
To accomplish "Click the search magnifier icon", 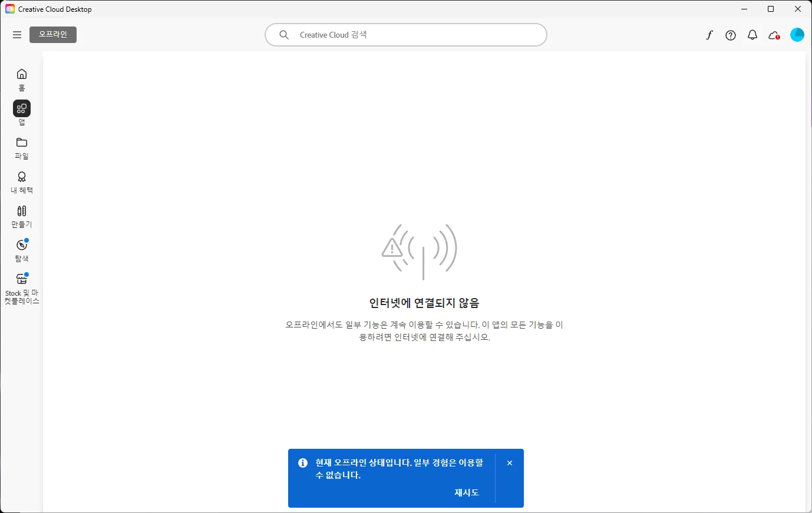I will point(284,35).
